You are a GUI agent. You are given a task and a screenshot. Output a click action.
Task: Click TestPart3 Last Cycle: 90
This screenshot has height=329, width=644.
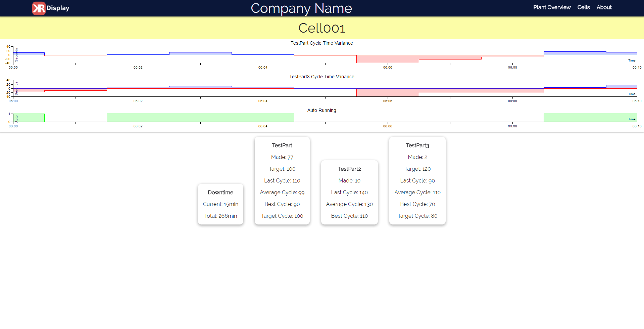tap(417, 181)
